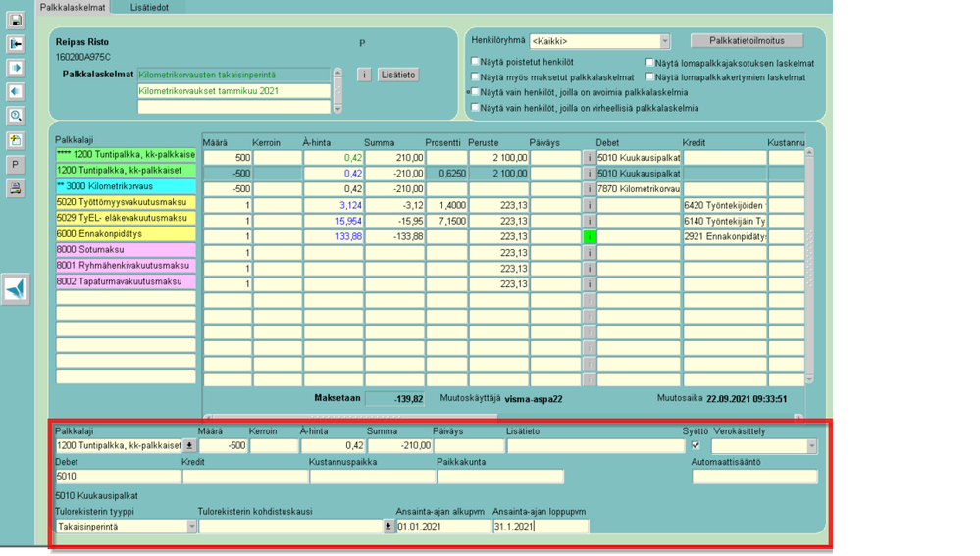Open the Verokäsittely dropdown
This screenshot has width=980, height=556.
pos(811,446)
